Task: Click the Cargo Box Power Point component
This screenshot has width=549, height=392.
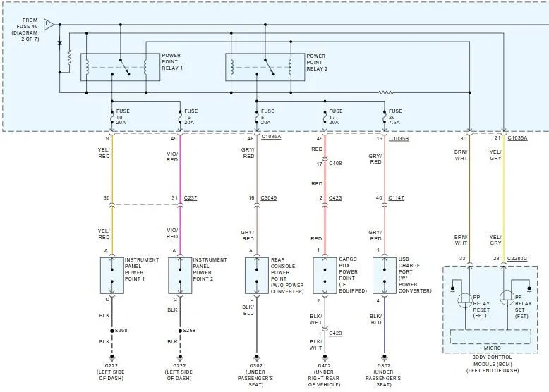Action: [325, 276]
